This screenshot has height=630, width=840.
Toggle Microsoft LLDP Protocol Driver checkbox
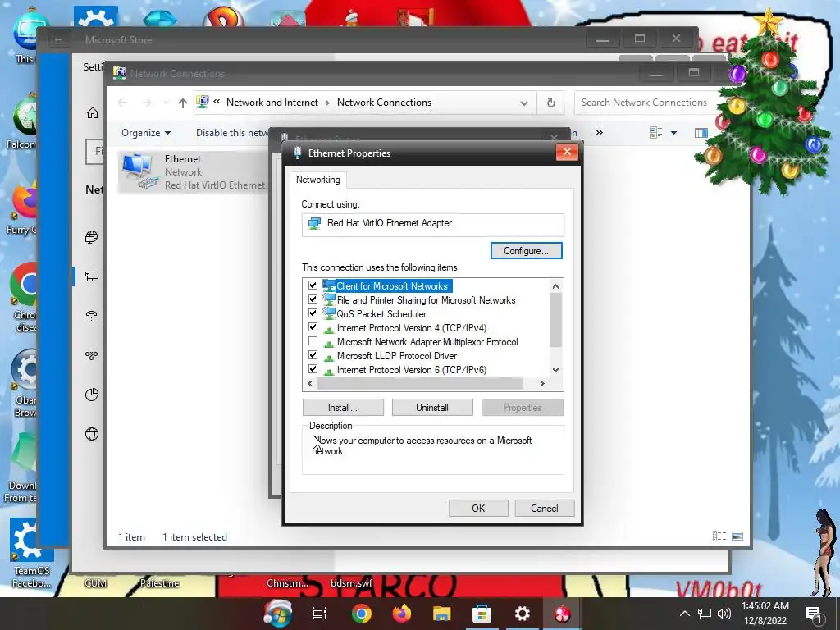313,355
